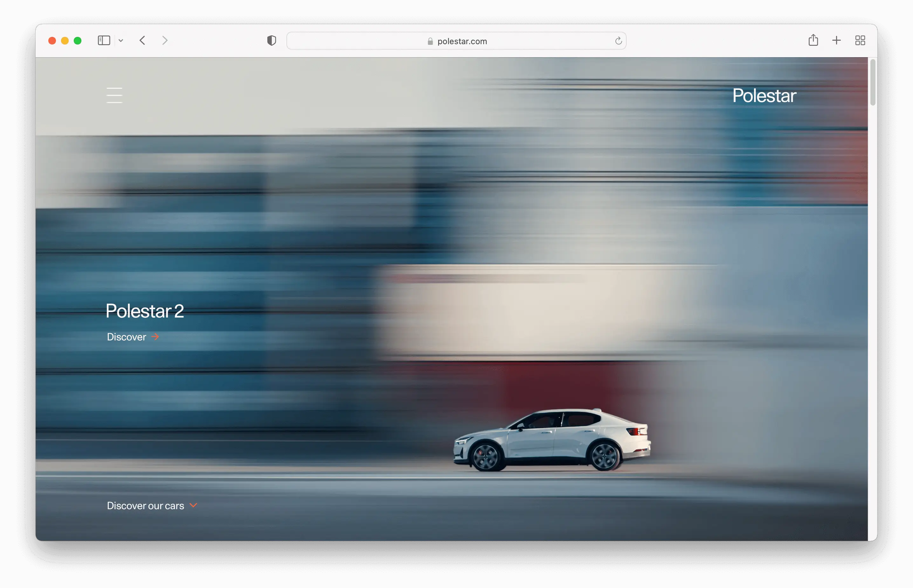Image resolution: width=913 pixels, height=588 pixels.
Task: Expand the sidebar tab group dropdown chevron
Action: pos(121,40)
